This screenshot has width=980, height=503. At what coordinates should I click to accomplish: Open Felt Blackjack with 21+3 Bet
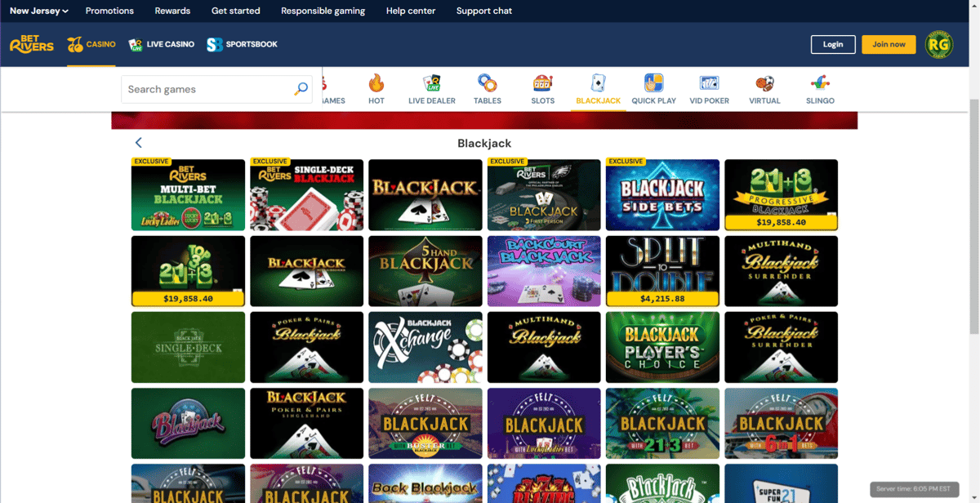coord(662,423)
